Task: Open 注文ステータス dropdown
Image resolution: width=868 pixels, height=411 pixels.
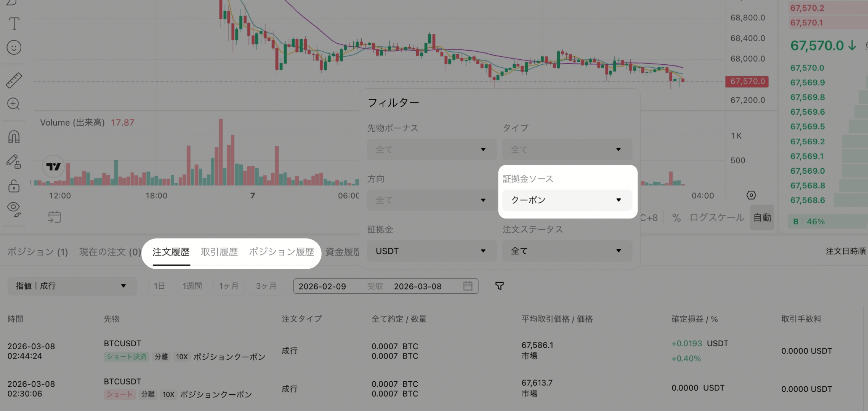Action: click(x=567, y=251)
